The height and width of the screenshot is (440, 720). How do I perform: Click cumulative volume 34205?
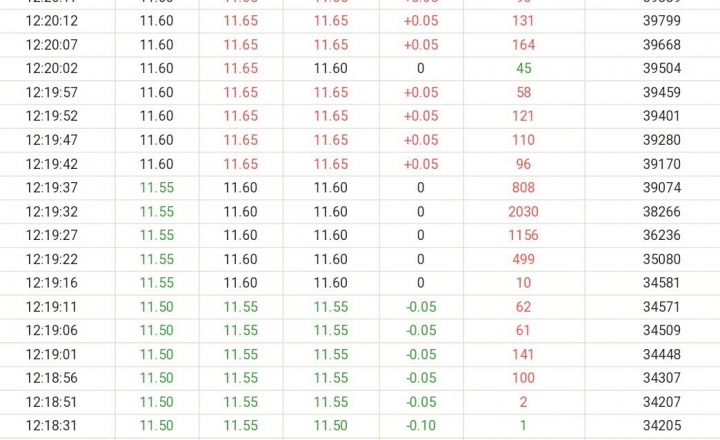point(662,426)
